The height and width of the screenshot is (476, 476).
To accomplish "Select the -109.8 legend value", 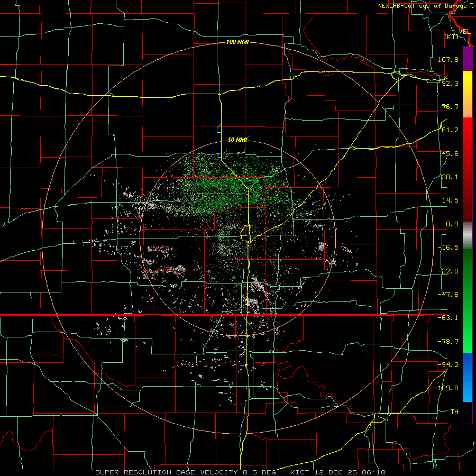I will coord(446,388).
